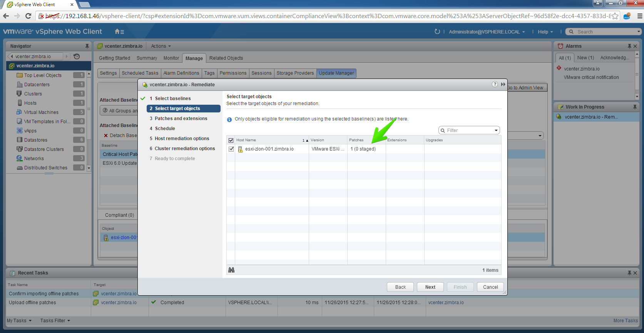This screenshot has width=644, height=333.
Task: Click the browser back arrow
Action: click(6, 16)
